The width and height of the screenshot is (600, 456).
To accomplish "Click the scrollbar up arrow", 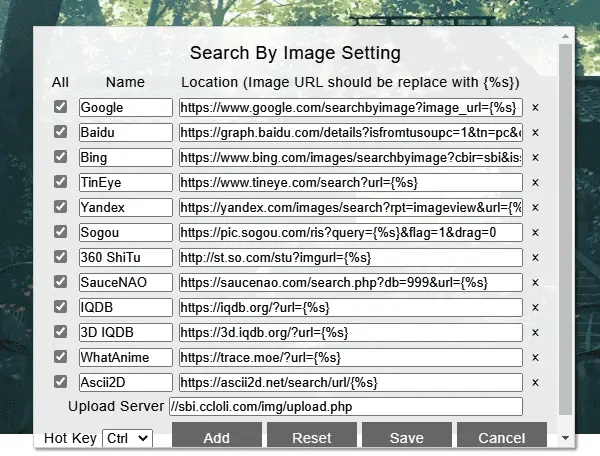I will point(566,36).
